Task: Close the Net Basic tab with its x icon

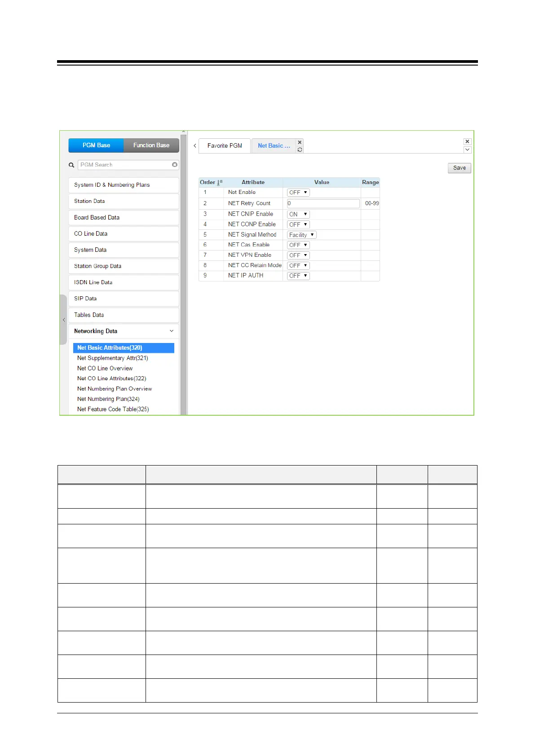Action: click(300, 142)
